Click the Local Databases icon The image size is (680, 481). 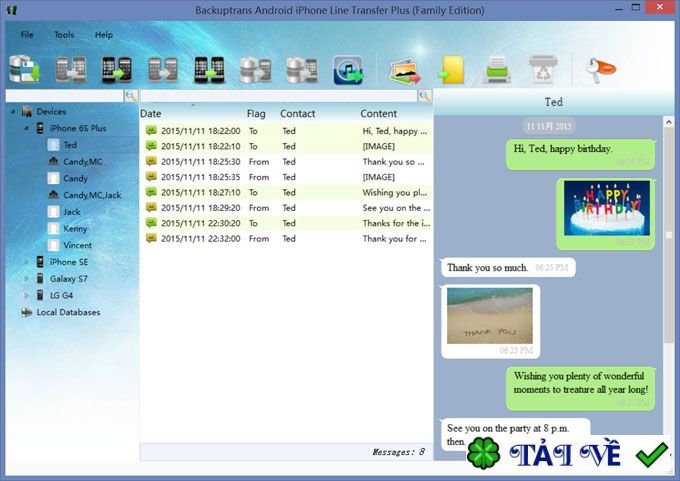point(27,312)
